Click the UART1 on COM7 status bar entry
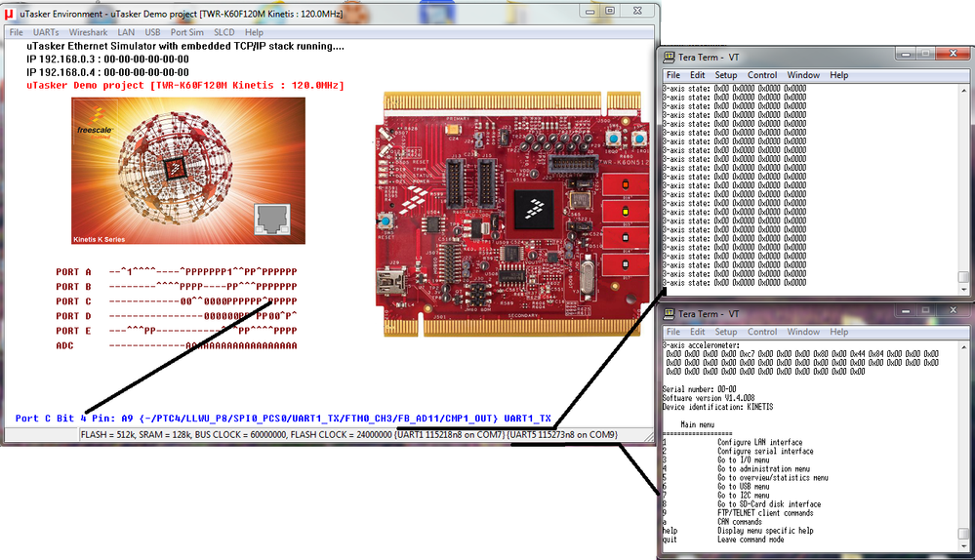This screenshot has height=560, width=975. point(450,434)
